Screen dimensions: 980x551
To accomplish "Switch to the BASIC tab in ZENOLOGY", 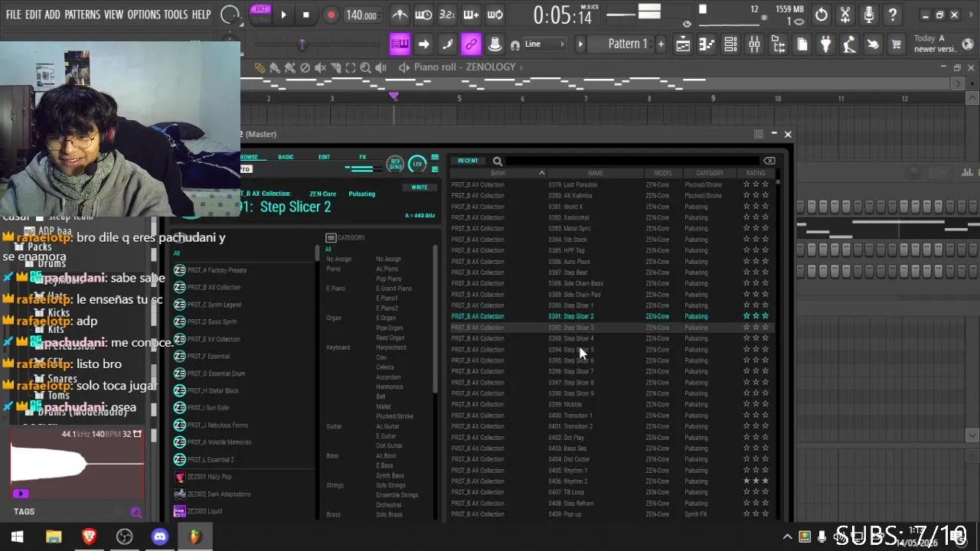I will tap(286, 157).
